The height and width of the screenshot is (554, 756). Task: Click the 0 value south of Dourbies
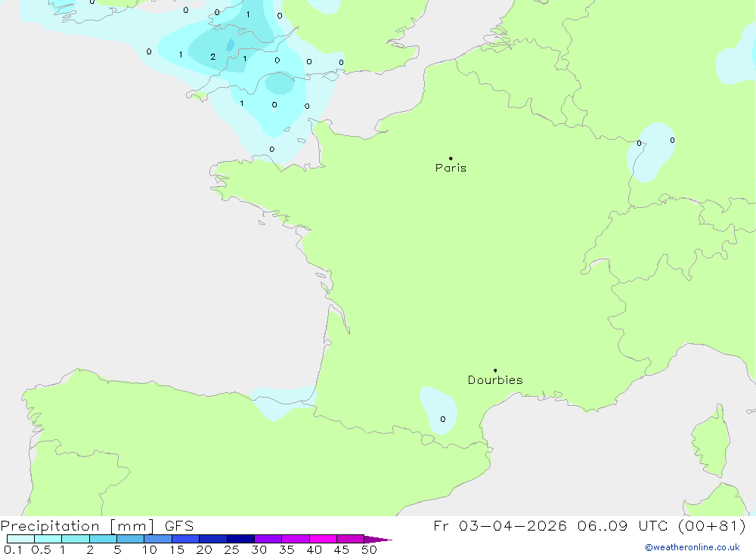pyautogui.click(x=442, y=419)
